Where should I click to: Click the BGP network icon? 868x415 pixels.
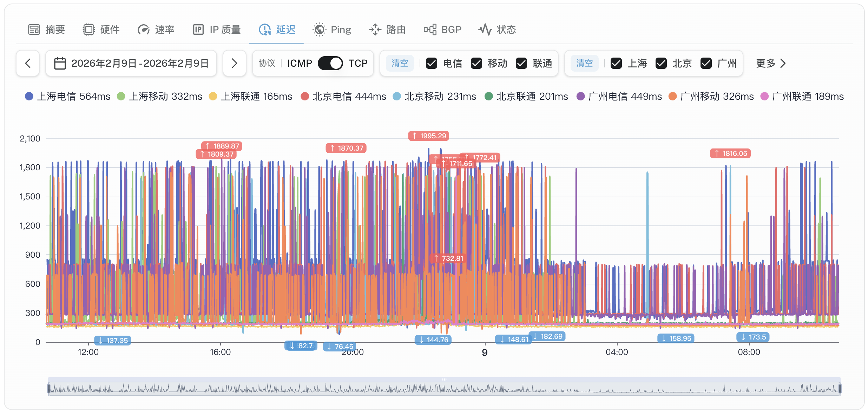tap(430, 29)
